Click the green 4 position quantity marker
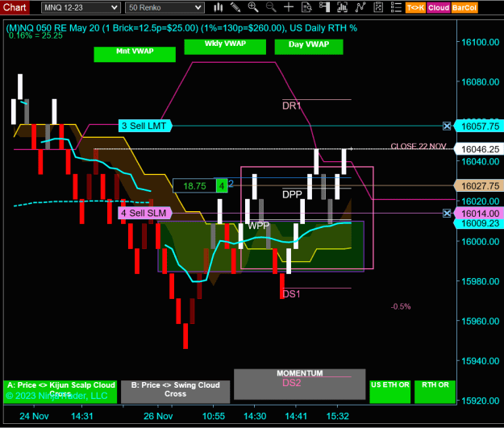The image size is (504, 428). (222, 185)
